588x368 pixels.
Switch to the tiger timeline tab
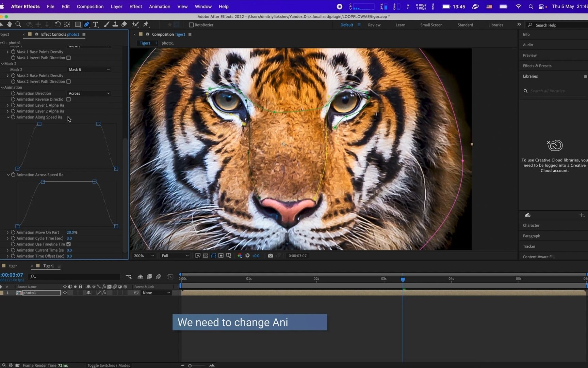click(x=13, y=266)
